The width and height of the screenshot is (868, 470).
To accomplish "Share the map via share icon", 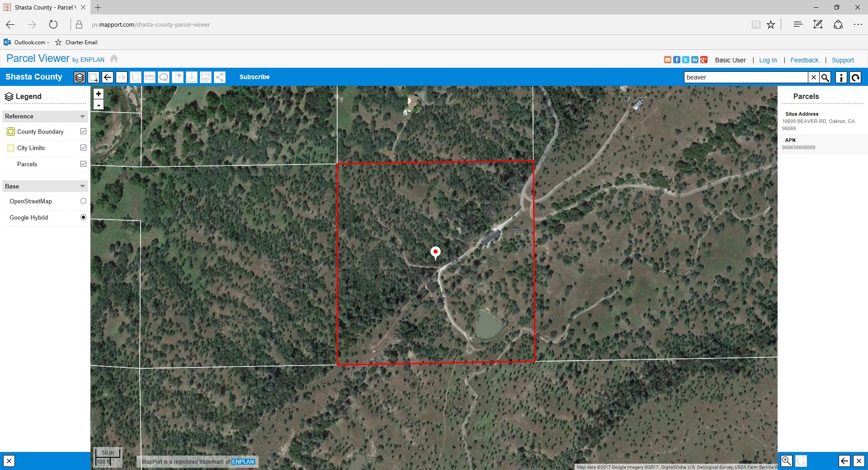I will (220, 77).
